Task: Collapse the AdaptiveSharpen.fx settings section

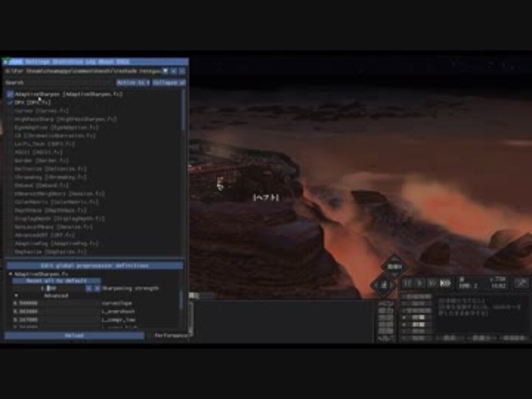Action: pyautogui.click(x=11, y=274)
